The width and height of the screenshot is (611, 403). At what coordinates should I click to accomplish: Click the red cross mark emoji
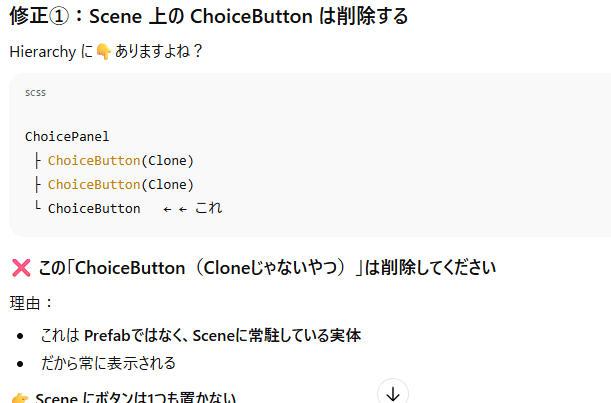[x=21, y=268]
